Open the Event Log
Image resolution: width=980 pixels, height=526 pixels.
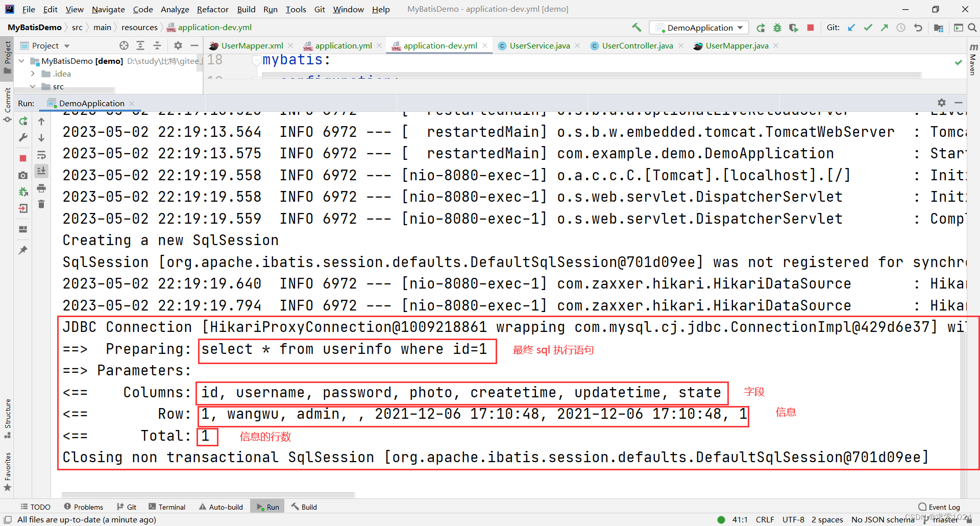pos(939,507)
